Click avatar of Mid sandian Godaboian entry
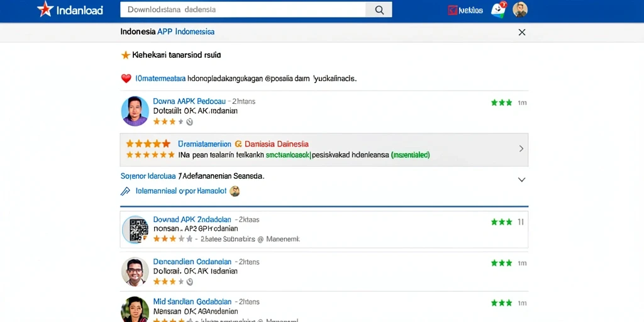The width and height of the screenshot is (644, 322). pos(135,309)
